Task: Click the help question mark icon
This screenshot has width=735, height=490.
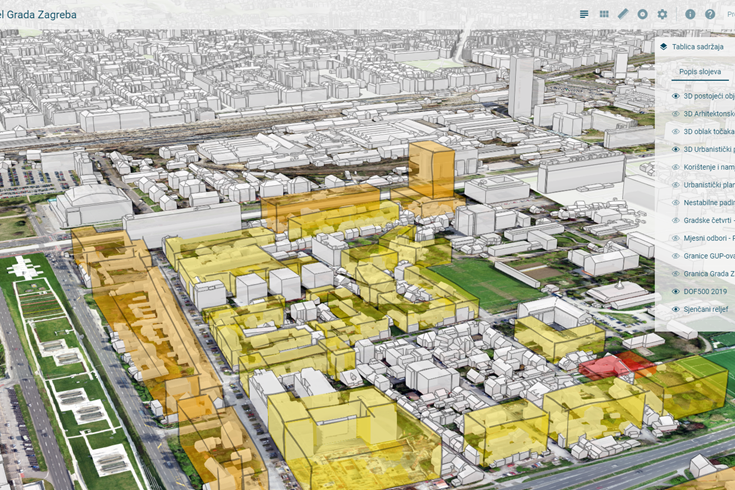Action: coord(710,14)
